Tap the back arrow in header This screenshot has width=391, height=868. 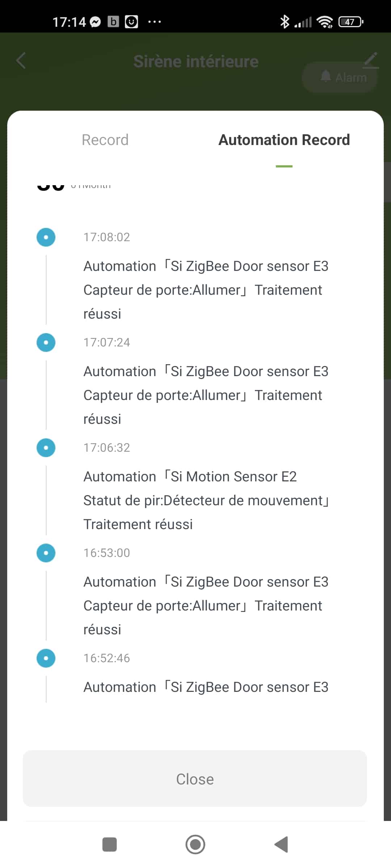coord(21,60)
